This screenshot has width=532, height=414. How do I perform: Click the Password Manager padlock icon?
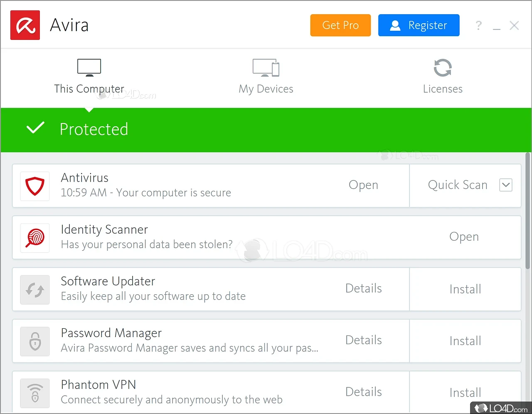point(35,341)
